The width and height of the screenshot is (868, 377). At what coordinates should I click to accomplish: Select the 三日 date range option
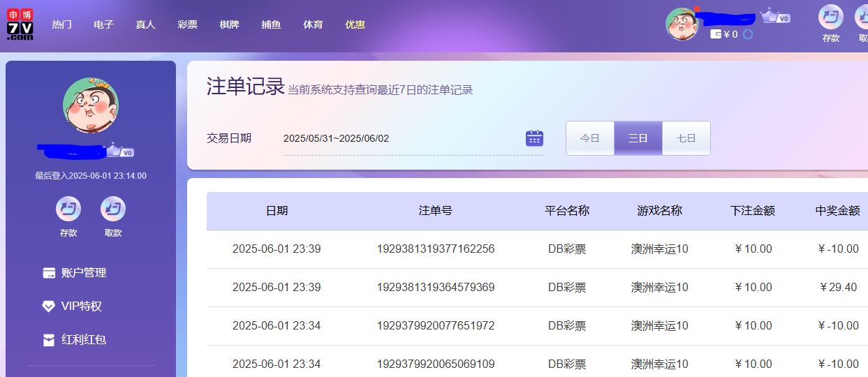638,138
